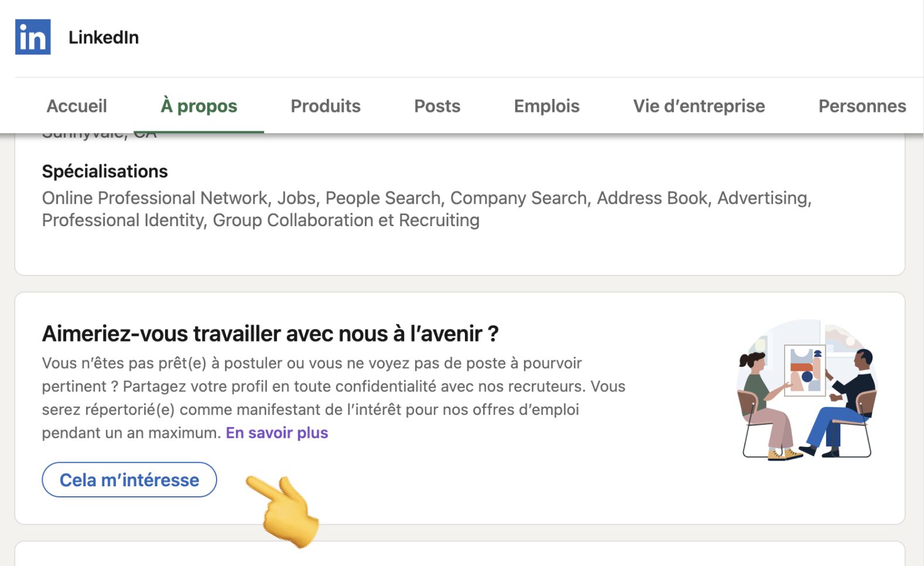The image size is (924, 566).
Task: Switch to the Posts tab
Action: coord(437,106)
